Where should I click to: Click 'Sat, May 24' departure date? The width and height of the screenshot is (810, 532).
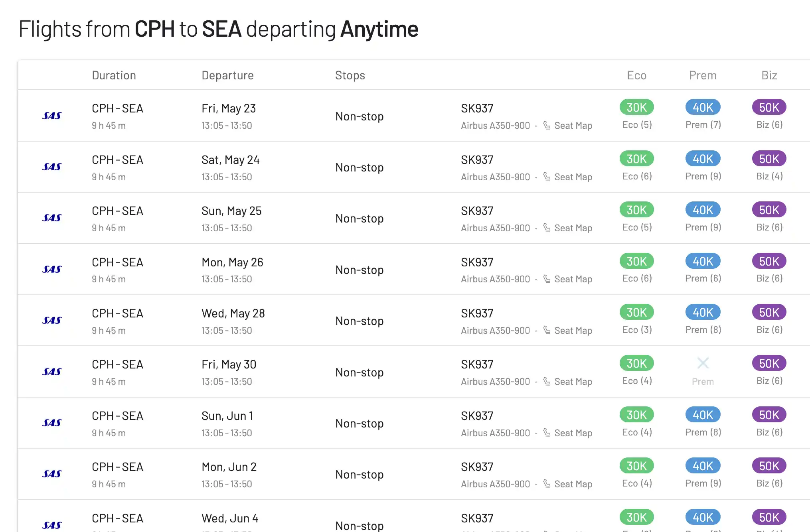coord(231,160)
